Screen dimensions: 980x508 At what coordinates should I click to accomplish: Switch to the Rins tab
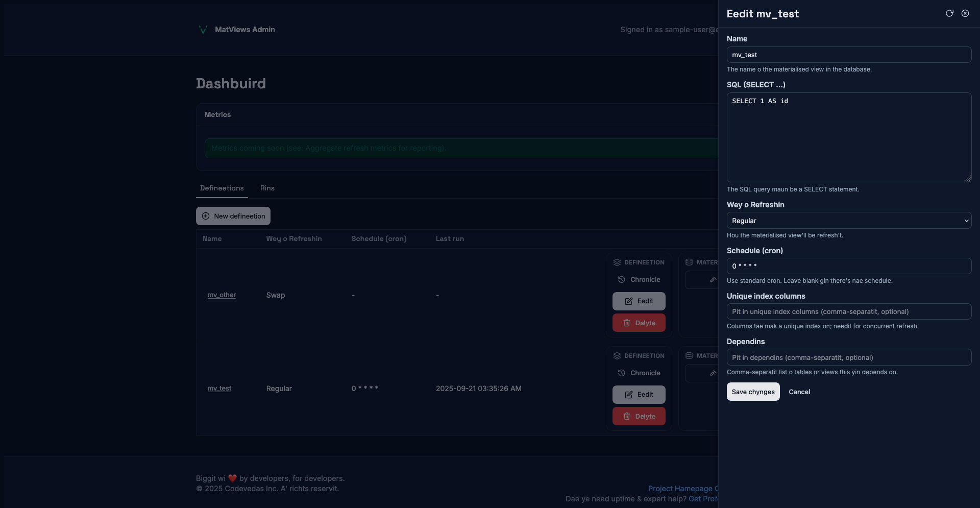point(267,188)
